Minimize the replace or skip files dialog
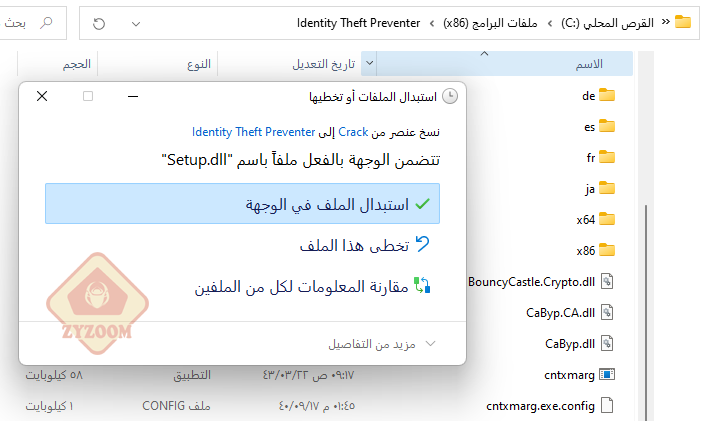The image size is (708, 421). click(133, 96)
